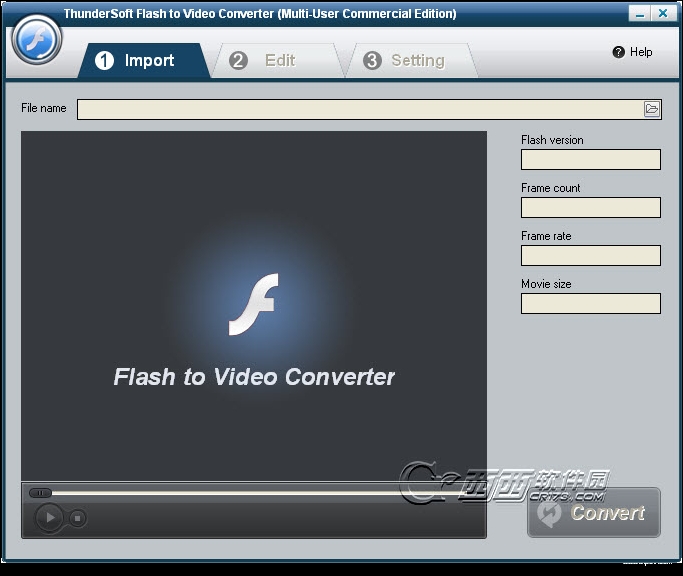Play the preview with the play button
Image resolution: width=683 pixels, height=576 pixels.
tap(49, 518)
